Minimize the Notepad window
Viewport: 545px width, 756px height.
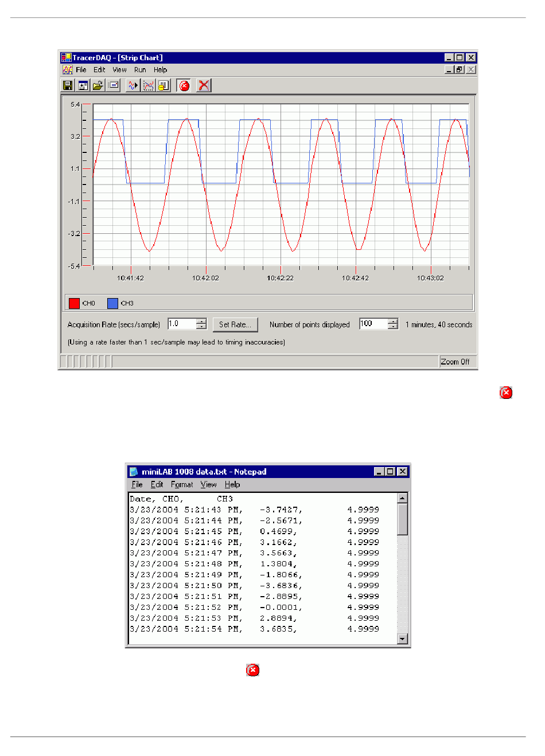[x=379, y=472]
